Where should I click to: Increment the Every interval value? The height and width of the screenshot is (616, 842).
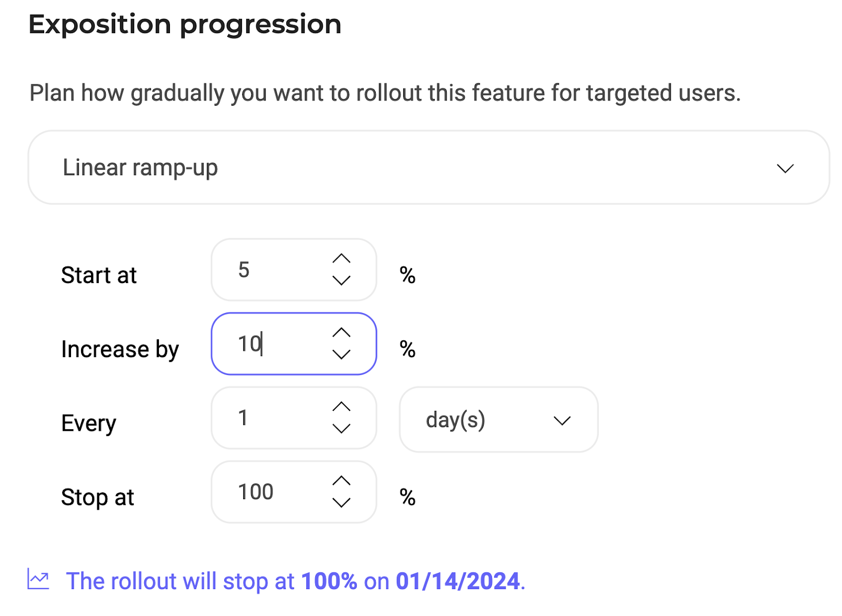(x=342, y=407)
